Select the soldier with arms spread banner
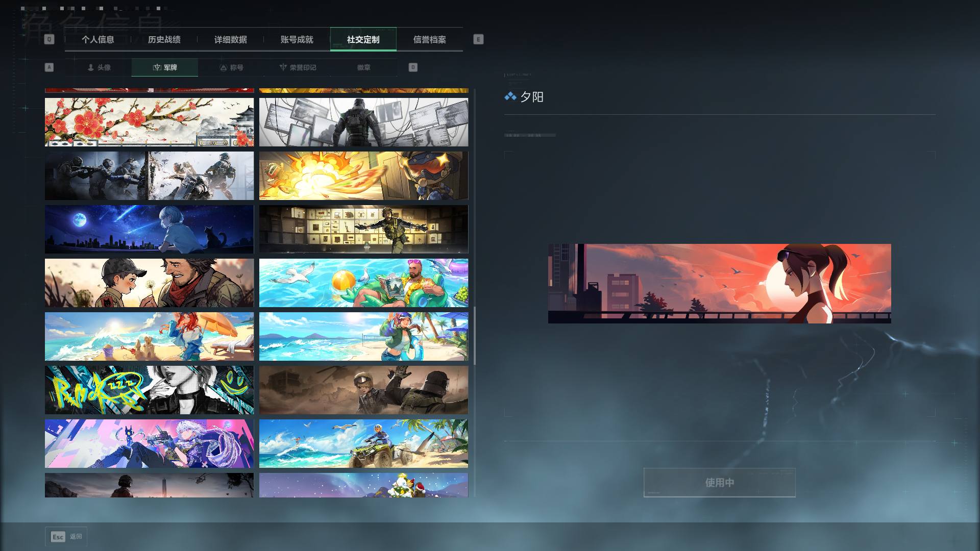This screenshot has height=551, width=980. pos(363,230)
